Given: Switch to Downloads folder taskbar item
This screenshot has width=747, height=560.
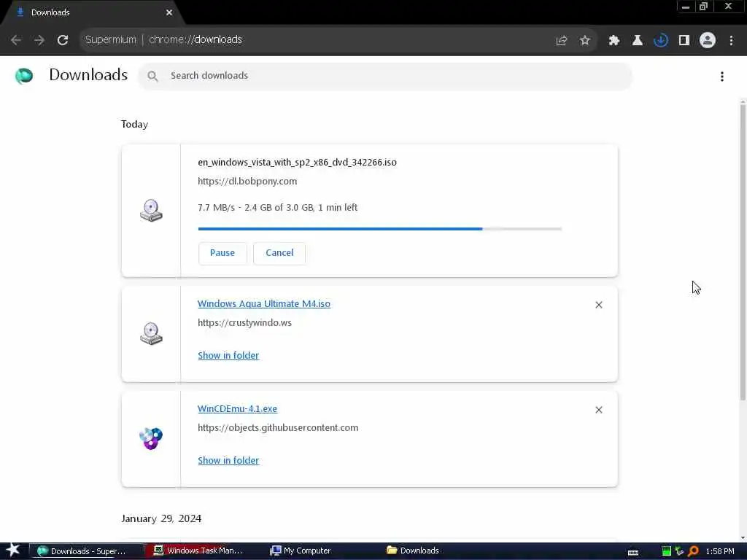Looking at the screenshot, I should [x=413, y=551].
